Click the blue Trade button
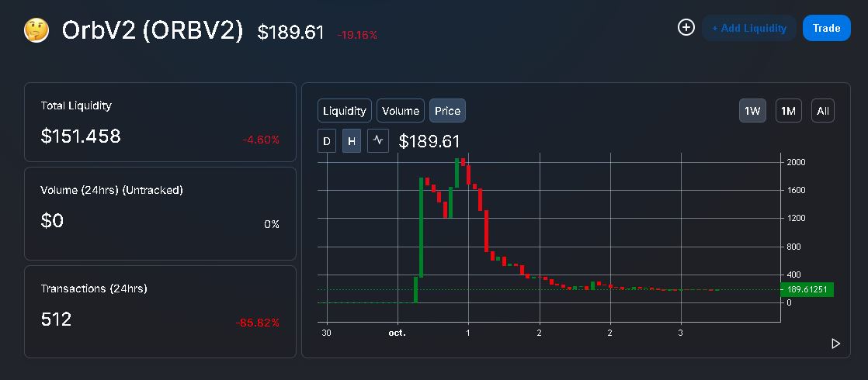The image size is (868, 380). pos(827,28)
